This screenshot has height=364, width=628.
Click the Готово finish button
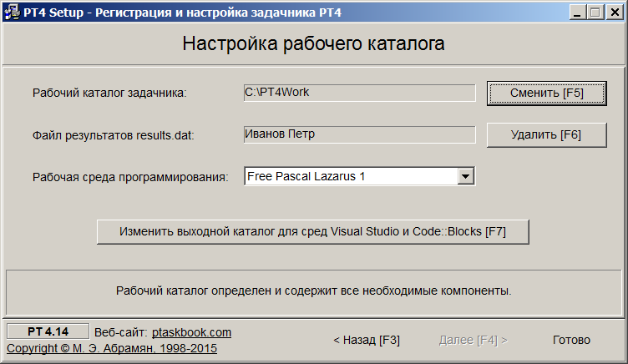[571, 340]
